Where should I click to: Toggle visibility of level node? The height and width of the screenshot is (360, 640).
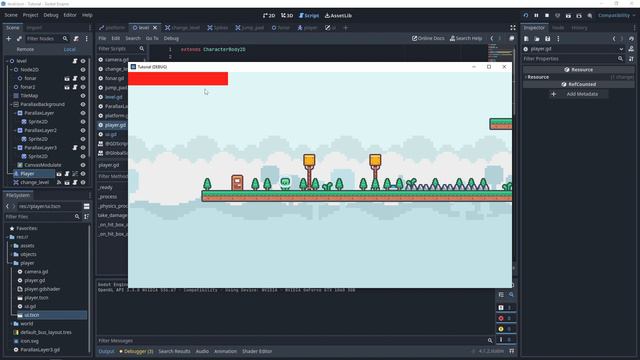83,61
